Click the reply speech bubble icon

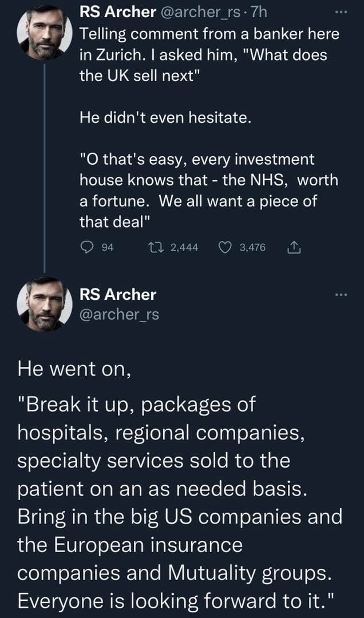tap(87, 247)
